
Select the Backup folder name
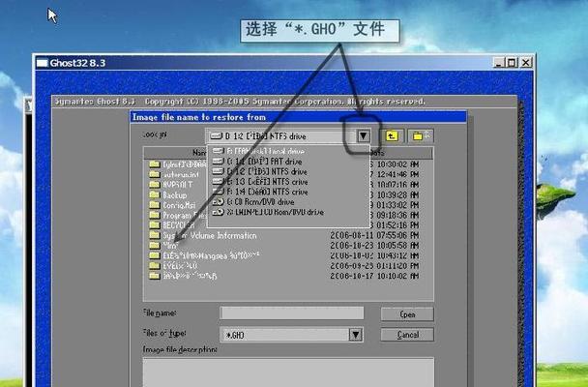(x=175, y=195)
